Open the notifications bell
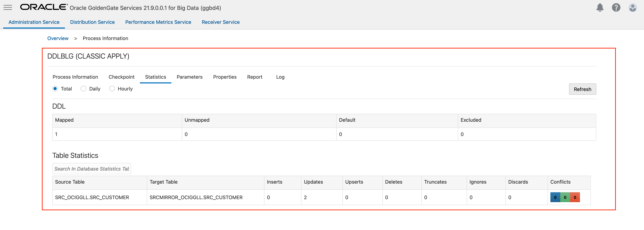The height and width of the screenshot is (230, 644). pyautogui.click(x=600, y=8)
